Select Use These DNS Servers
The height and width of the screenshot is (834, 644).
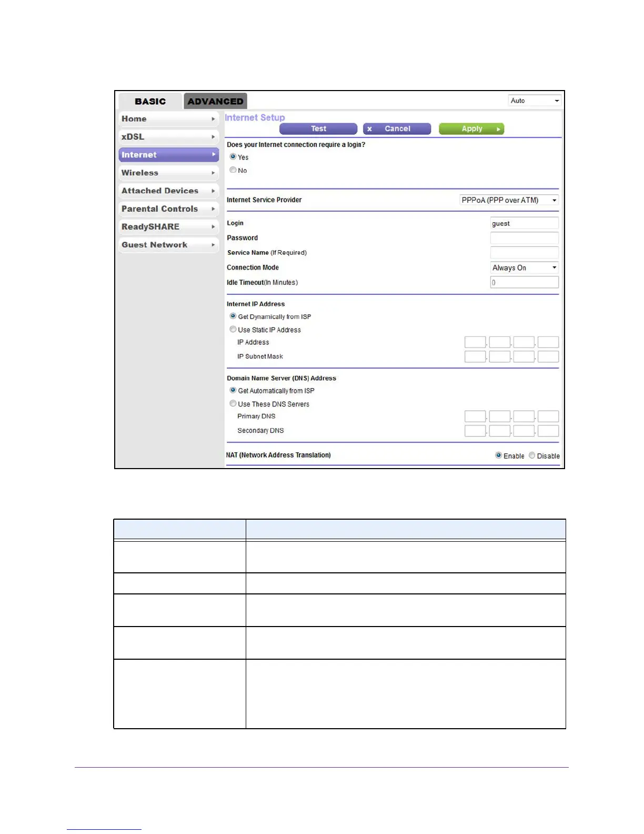233,404
